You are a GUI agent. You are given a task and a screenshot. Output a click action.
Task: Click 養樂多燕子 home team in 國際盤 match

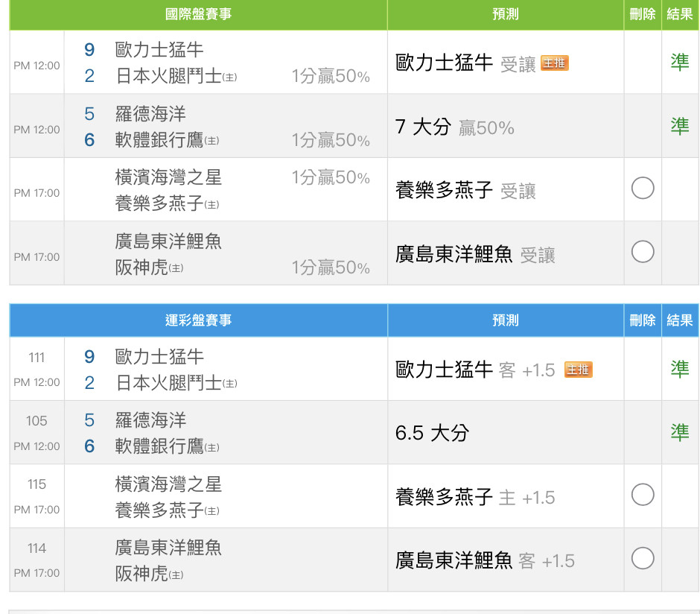pos(167,203)
